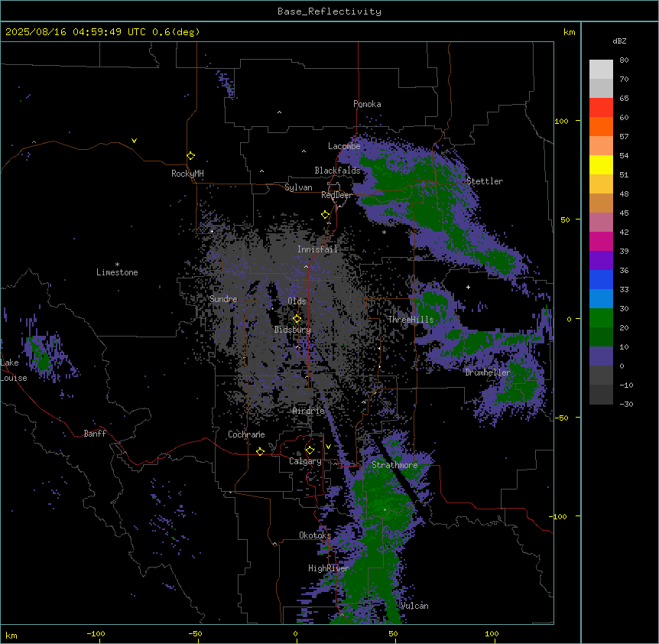Click white asterisk above Limestone label
Viewport: 659px width, 644px height.
[x=117, y=265]
